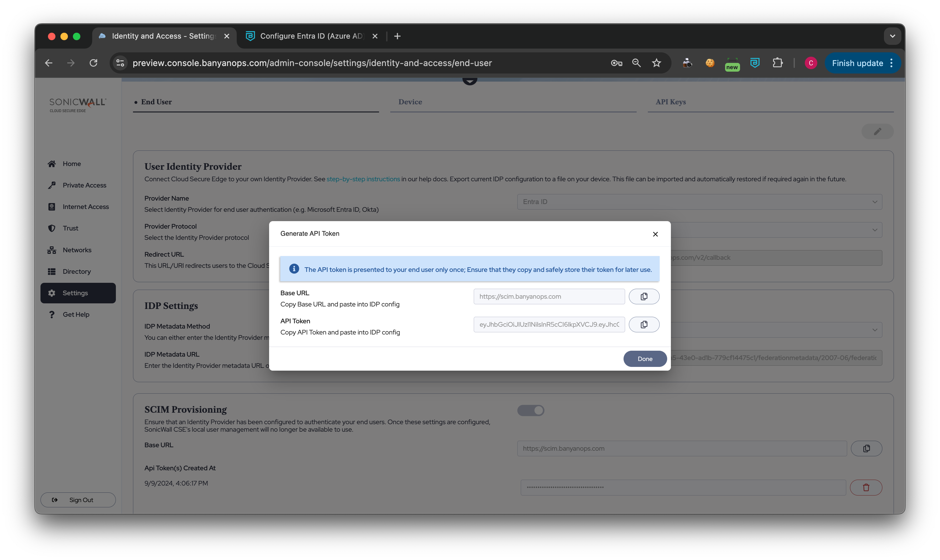Open the Provider Name dropdown showing Entra ID
Screen dimensions: 940x560
click(699, 202)
